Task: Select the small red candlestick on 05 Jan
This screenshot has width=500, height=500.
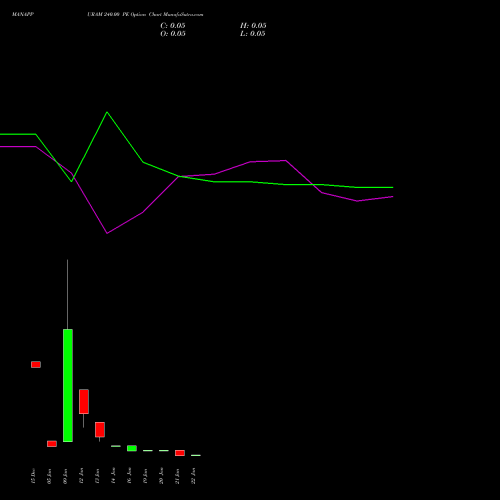Action: coord(52,444)
